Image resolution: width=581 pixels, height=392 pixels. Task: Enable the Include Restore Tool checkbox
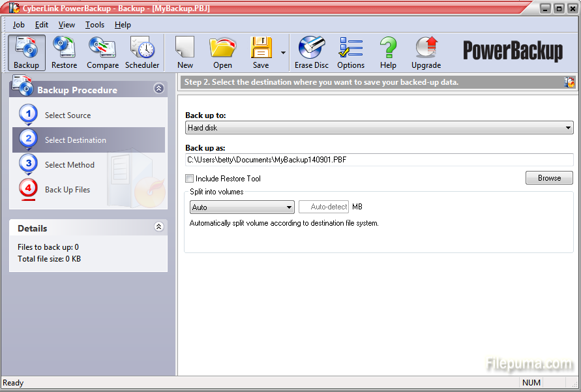(x=190, y=179)
